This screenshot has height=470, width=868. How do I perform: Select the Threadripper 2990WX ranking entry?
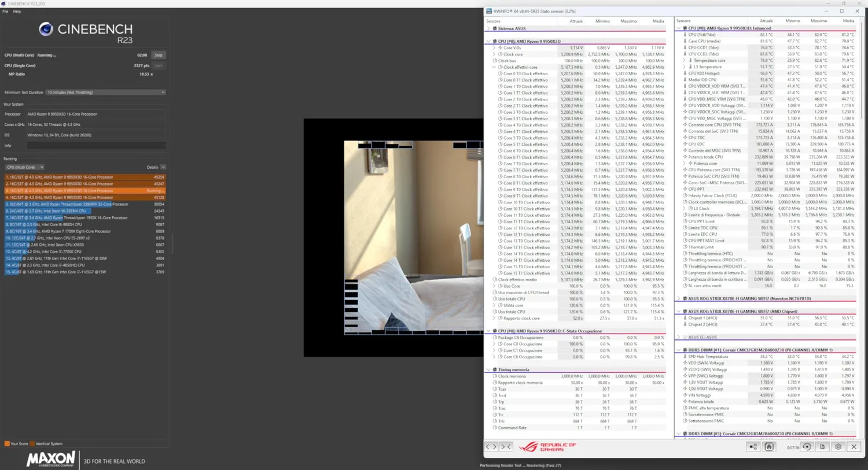pos(85,204)
